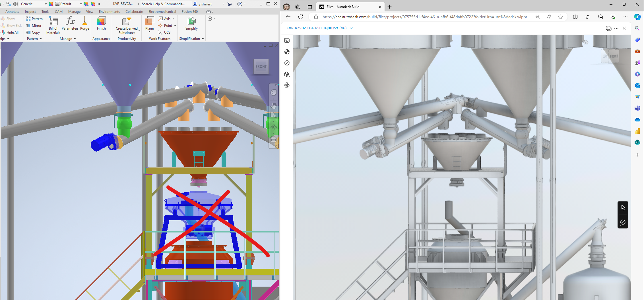
Task: Click the Finish appearance color cube
Action: pos(101,22)
